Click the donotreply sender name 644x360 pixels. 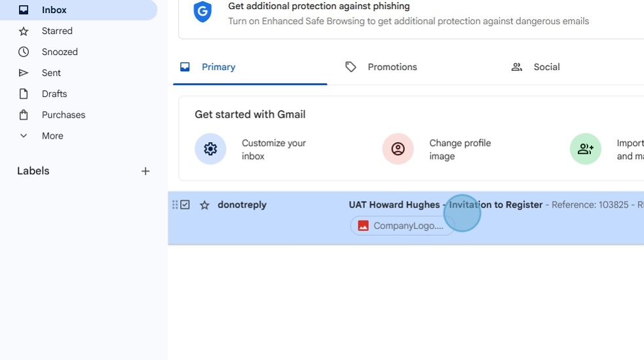[x=242, y=204]
